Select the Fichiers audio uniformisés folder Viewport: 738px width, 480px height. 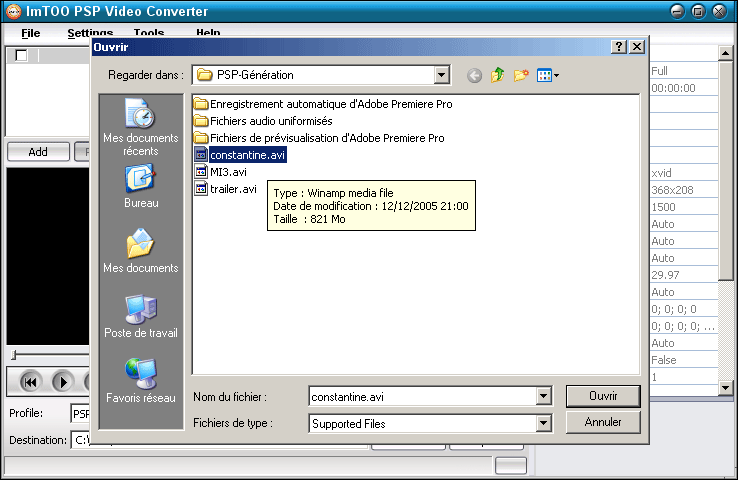point(263,121)
